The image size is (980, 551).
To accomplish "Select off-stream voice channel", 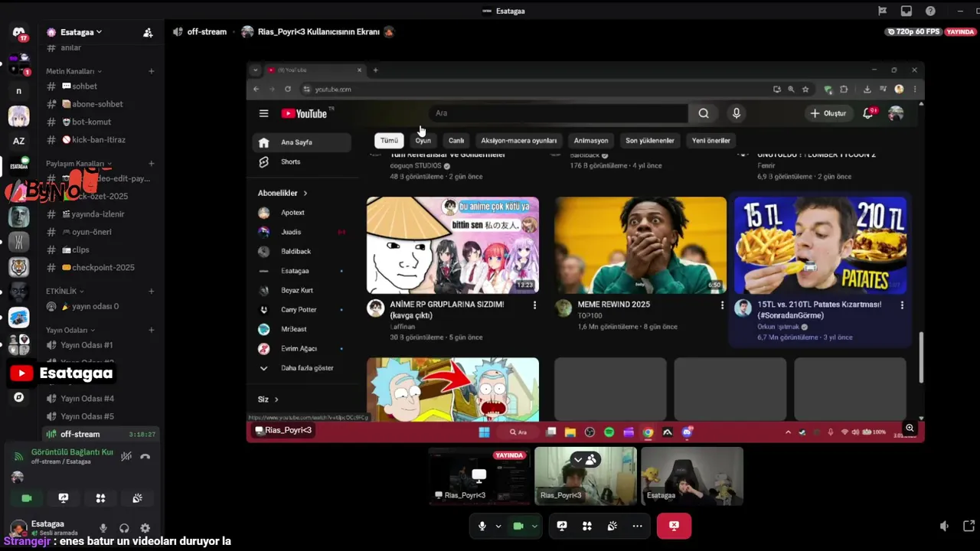I will [x=101, y=434].
